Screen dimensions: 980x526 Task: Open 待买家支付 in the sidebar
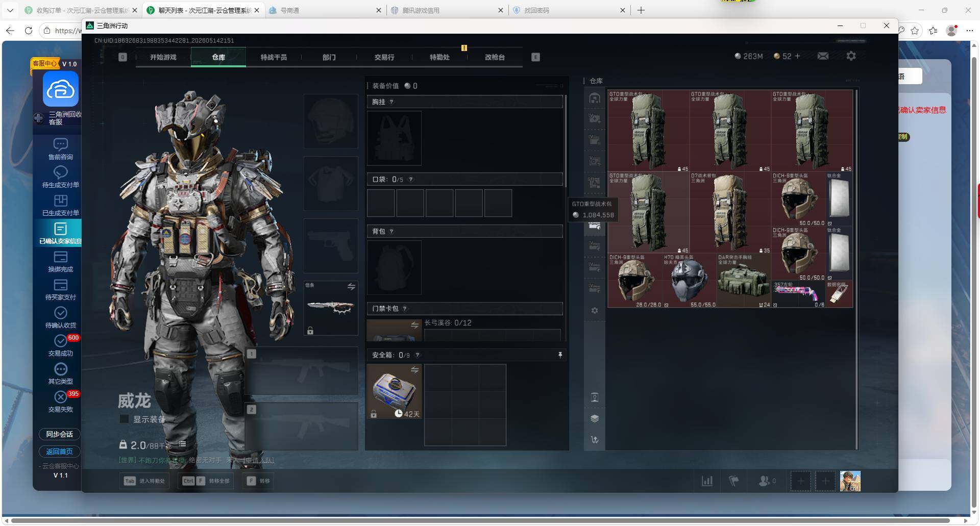60,289
